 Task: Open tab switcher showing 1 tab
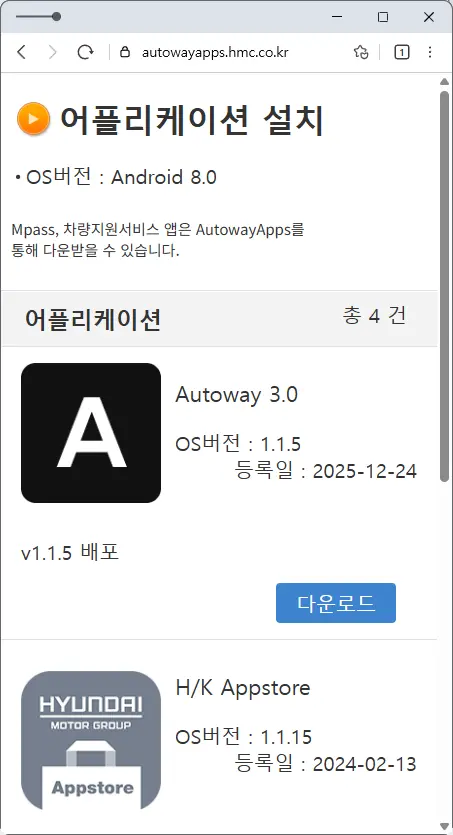(x=402, y=52)
